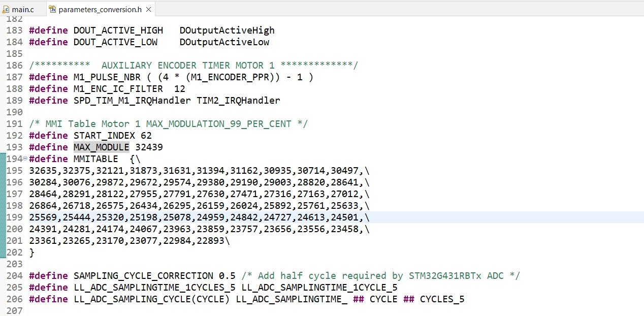Click line number 190 in the gutter
Screen dimensions: 644x316
tap(15, 112)
